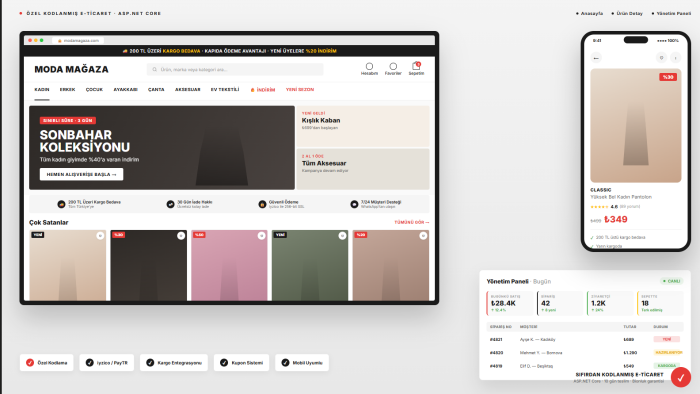Open the SONBAHAR KOLEKSİYONU hero banner
This screenshot has height=394, width=700.
pyautogui.click(x=162, y=148)
